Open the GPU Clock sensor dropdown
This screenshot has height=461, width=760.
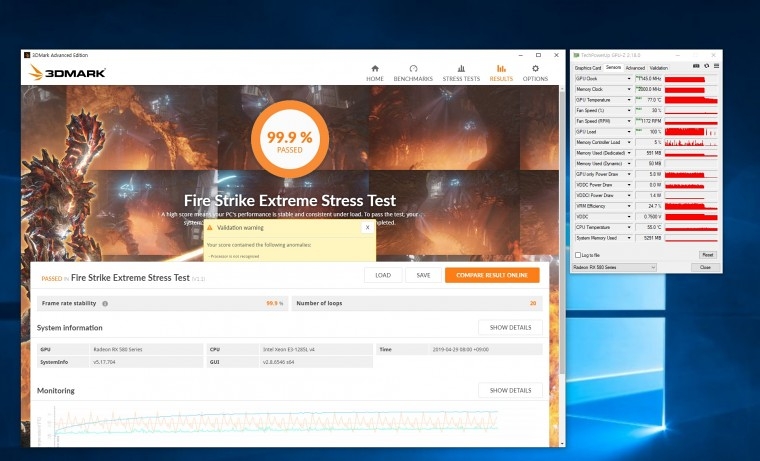pyautogui.click(x=629, y=79)
